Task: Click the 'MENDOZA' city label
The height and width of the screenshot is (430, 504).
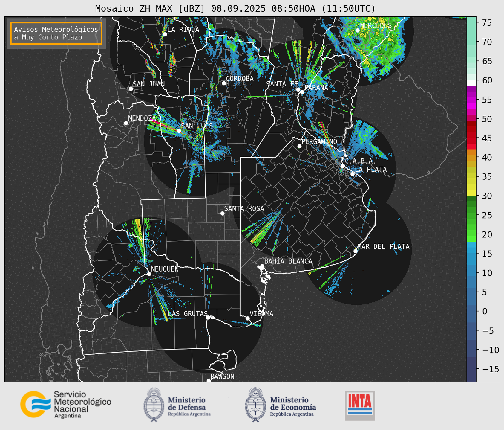Action: 142,118
